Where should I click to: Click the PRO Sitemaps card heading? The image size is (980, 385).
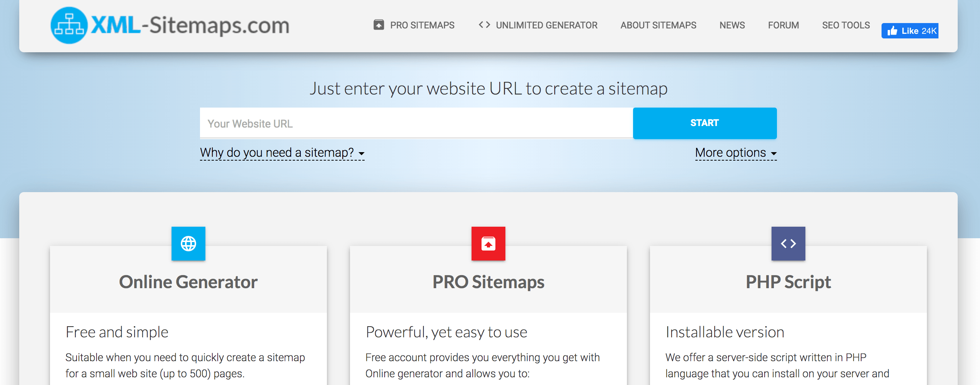[488, 282]
